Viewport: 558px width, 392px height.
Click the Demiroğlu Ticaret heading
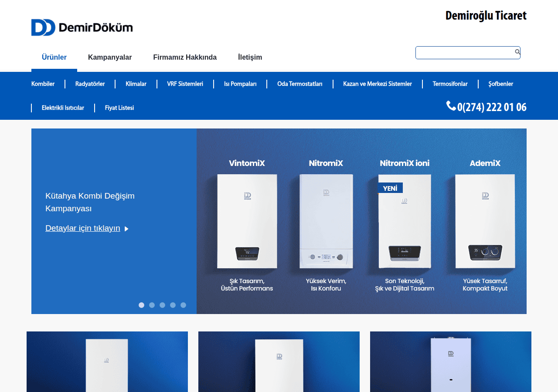[486, 16]
